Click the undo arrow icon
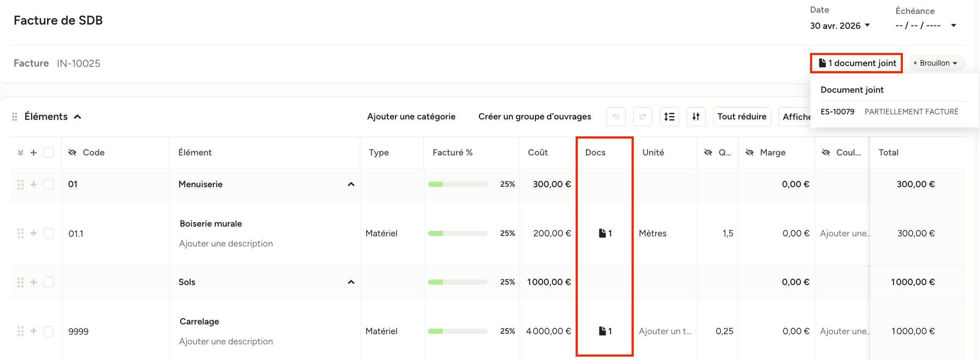The image size is (980, 360). tap(616, 116)
